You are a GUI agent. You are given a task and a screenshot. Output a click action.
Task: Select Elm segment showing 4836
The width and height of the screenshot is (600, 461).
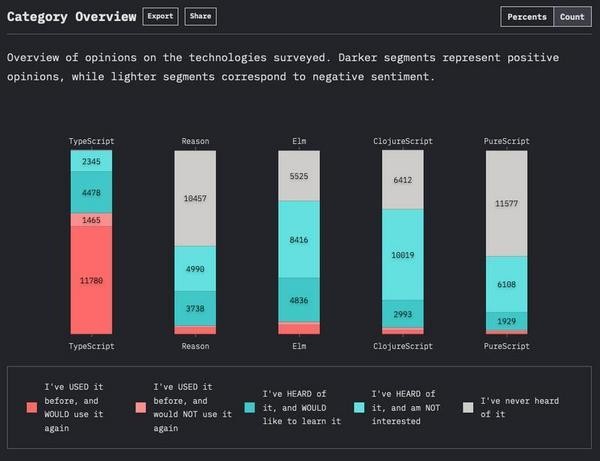click(x=299, y=300)
